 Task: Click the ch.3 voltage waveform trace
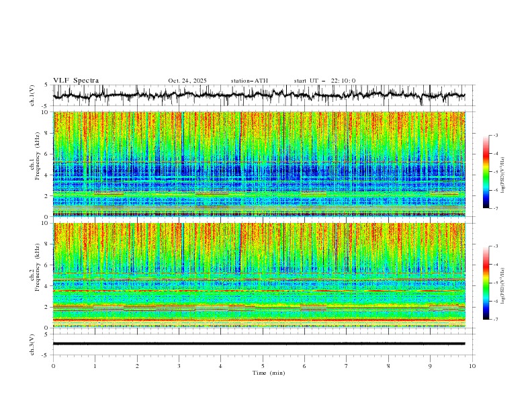[259, 344]
